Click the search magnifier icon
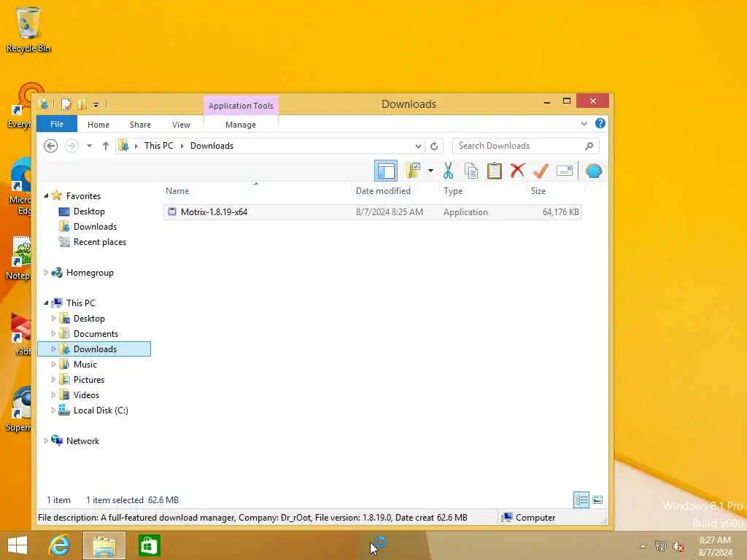Viewport: 747px width, 560px height. [589, 146]
